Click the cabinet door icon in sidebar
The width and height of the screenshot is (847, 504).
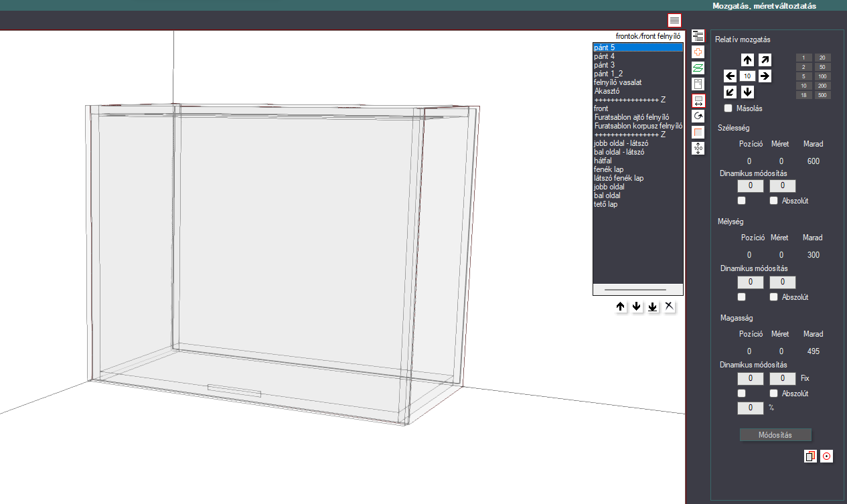(698, 84)
